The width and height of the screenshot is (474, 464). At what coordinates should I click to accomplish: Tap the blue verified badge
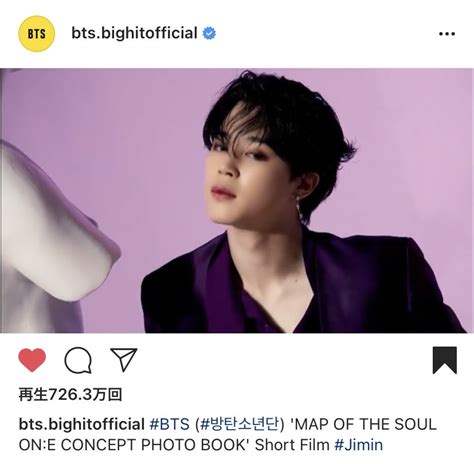click(x=209, y=33)
